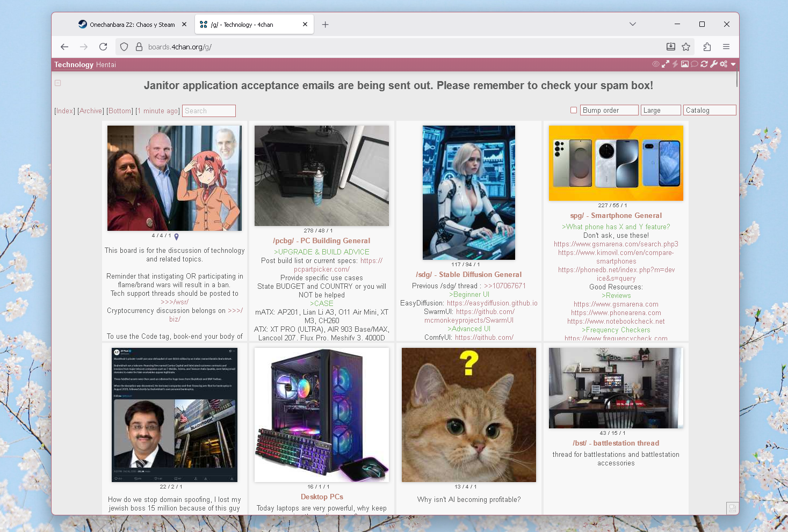Click the save-page icon in address bar
The image size is (788, 532).
tap(671, 47)
